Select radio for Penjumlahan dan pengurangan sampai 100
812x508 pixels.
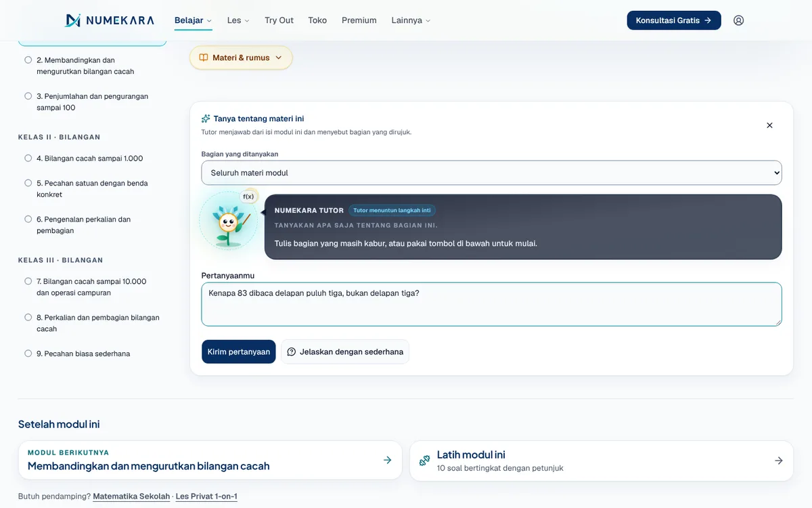[28, 96]
